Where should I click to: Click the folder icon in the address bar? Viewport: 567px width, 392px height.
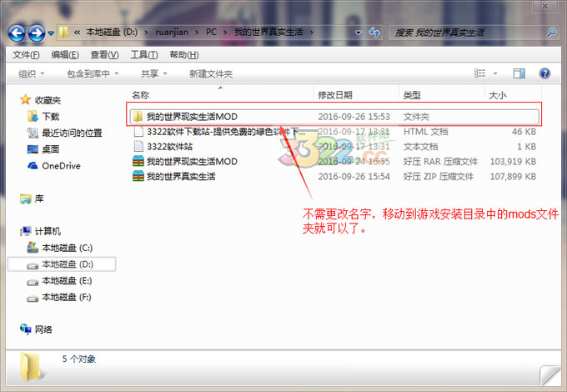63,33
